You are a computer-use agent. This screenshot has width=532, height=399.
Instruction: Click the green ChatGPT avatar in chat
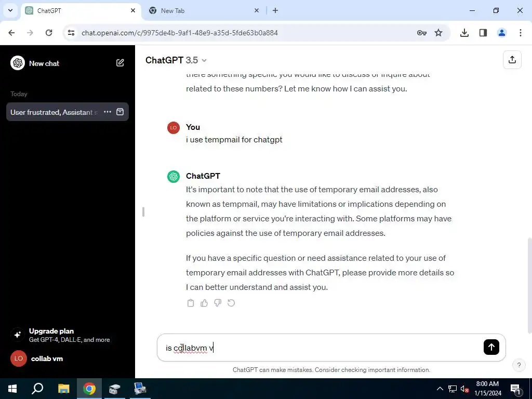pos(174,177)
